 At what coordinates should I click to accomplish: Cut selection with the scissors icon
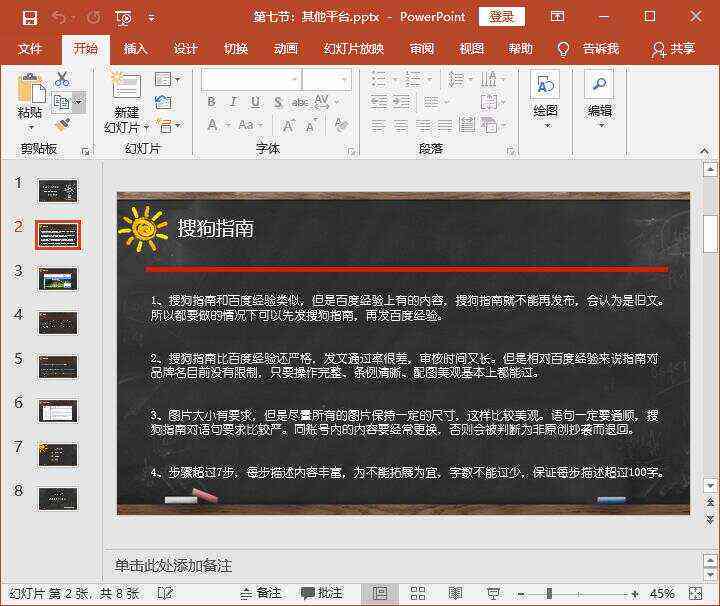62,79
